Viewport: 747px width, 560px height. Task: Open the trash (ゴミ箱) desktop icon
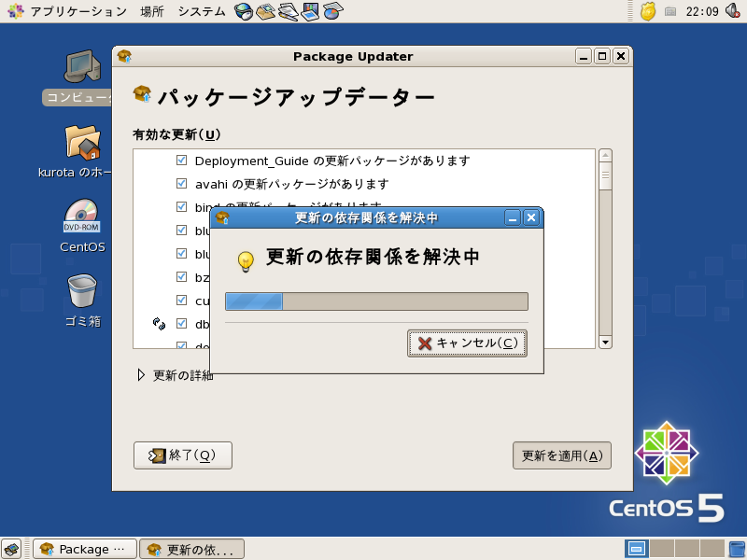[x=82, y=291]
